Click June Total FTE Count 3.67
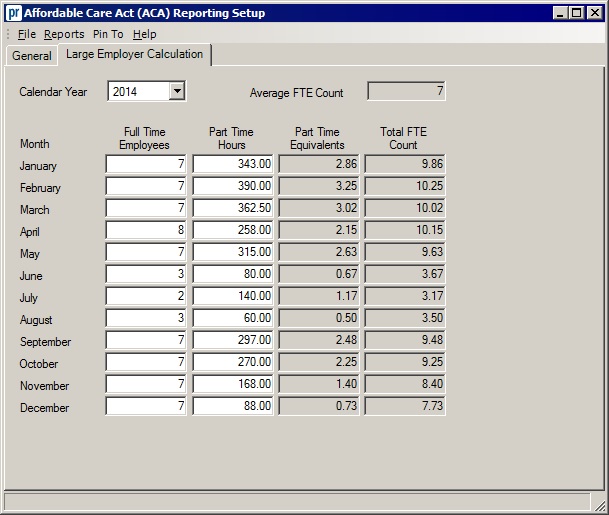The height and width of the screenshot is (515, 609). 405,274
